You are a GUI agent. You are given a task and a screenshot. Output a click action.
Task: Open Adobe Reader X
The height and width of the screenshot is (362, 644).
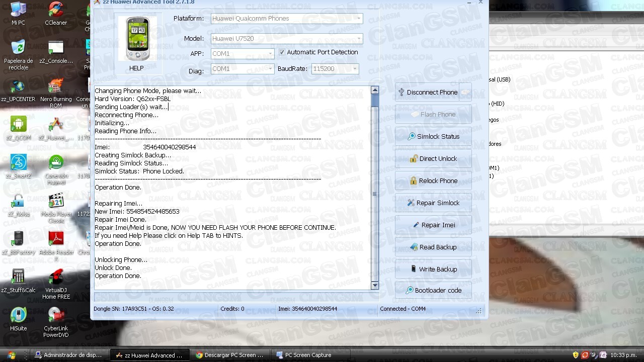coord(56,246)
